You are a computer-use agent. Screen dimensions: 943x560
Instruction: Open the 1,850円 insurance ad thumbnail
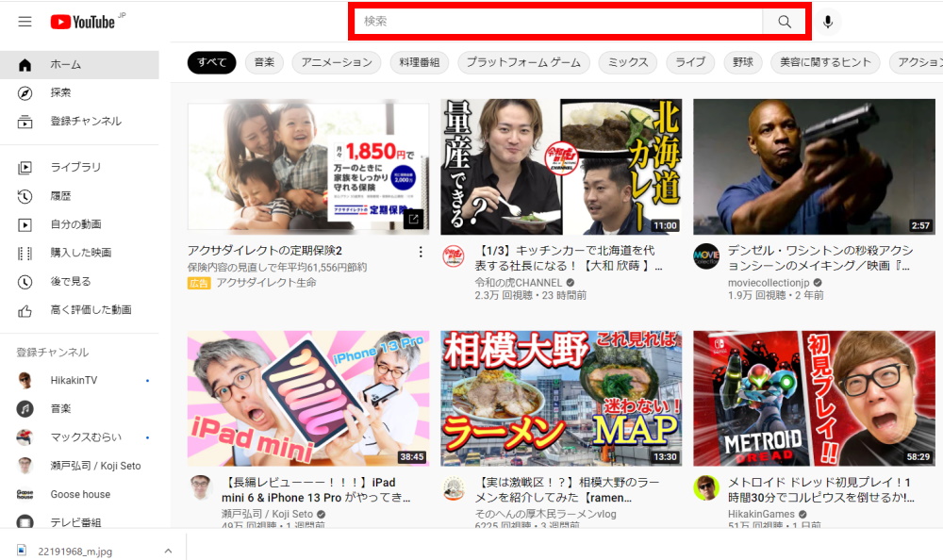(308, 165)
